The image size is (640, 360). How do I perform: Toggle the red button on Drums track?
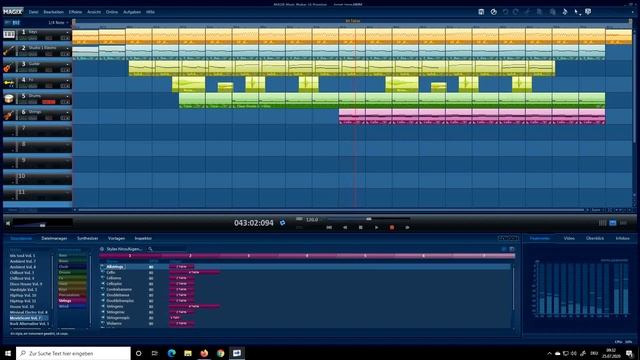(49, 102)
